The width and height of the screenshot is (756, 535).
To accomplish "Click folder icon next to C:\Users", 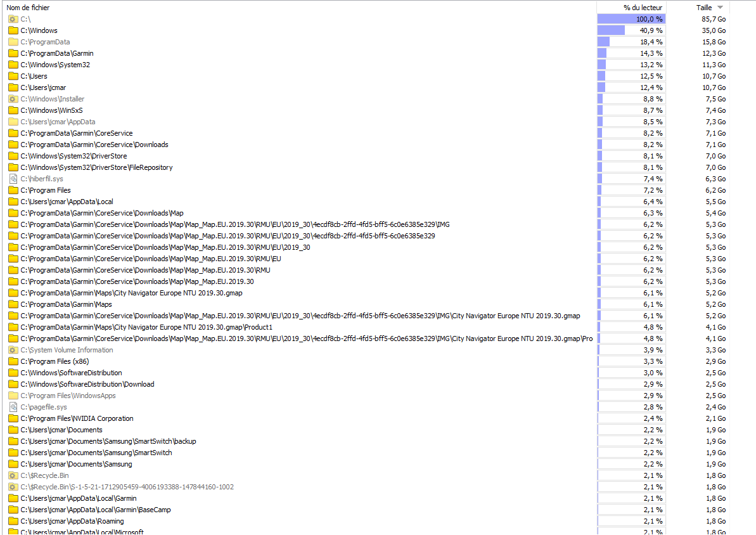I will coord(13,76).
